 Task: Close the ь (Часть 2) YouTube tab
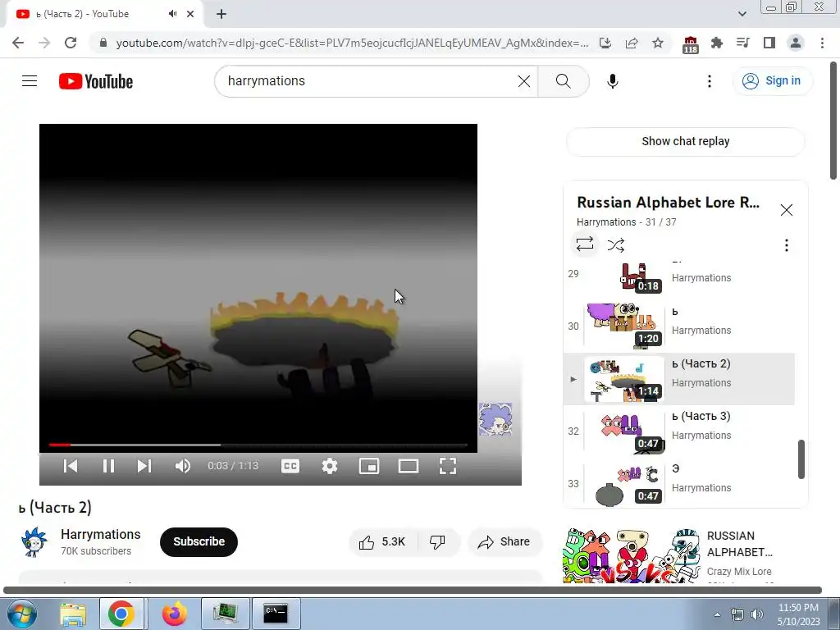190,14
